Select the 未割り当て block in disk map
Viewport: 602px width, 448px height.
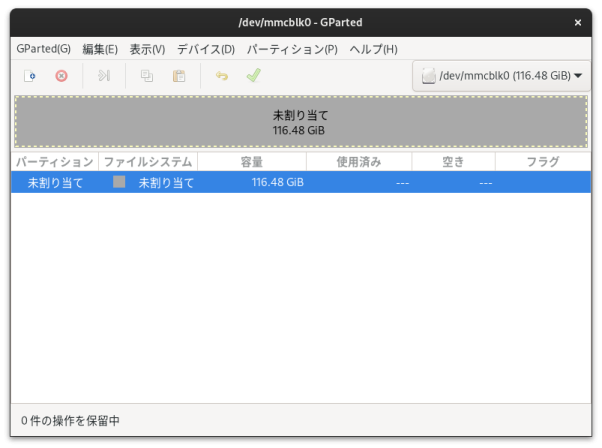[301, 122]
